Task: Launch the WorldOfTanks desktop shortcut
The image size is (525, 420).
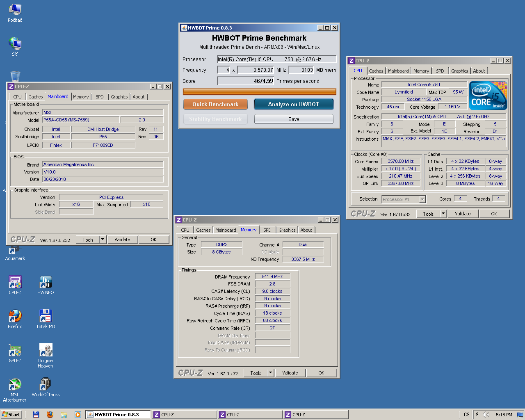Action: click(46, 388)
